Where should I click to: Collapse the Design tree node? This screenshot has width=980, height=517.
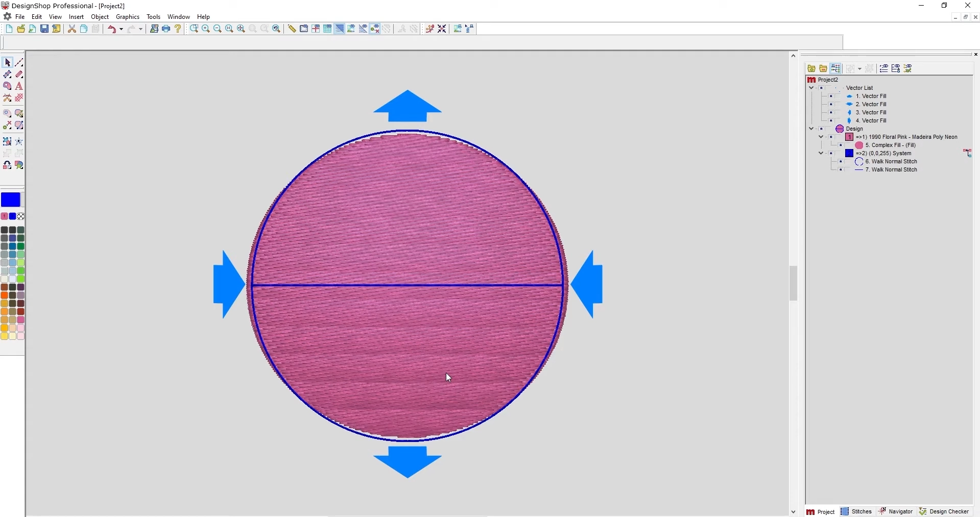coord(811,129)
